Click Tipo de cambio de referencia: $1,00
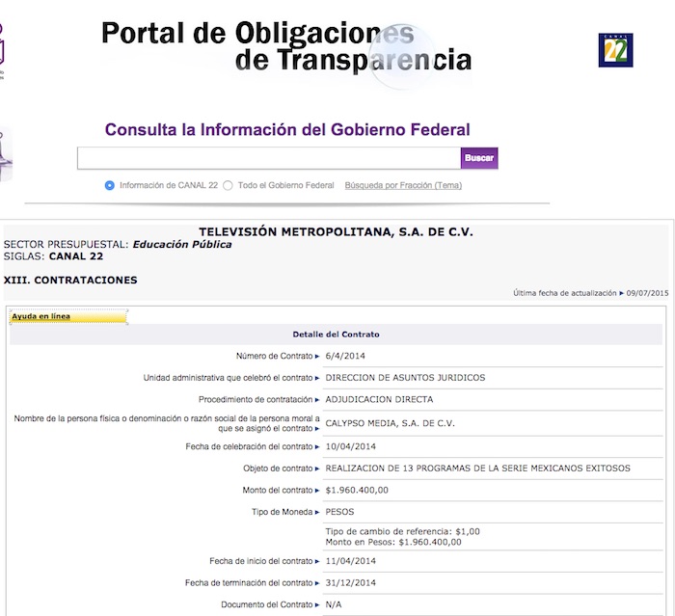Viewport: 675px width, 616px height. pyautogui.click(x=402, y=531)
